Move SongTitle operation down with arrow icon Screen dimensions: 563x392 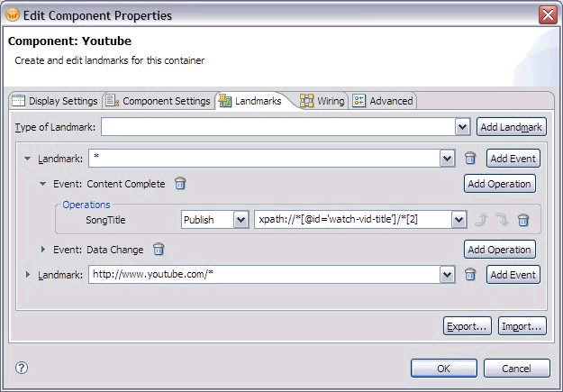point(502,220)
